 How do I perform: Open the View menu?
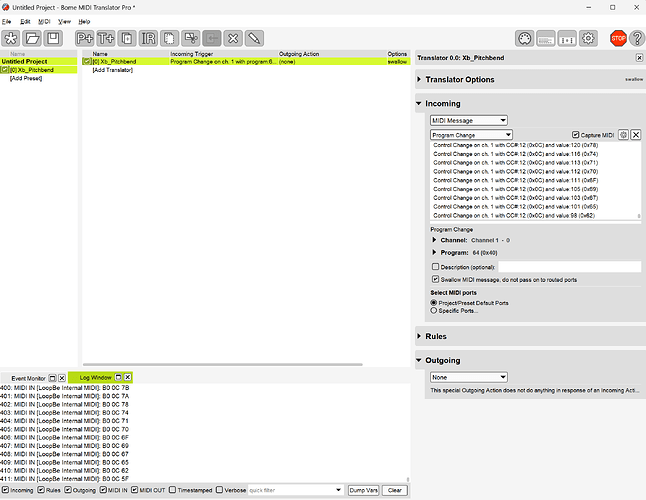click(64, 21)
